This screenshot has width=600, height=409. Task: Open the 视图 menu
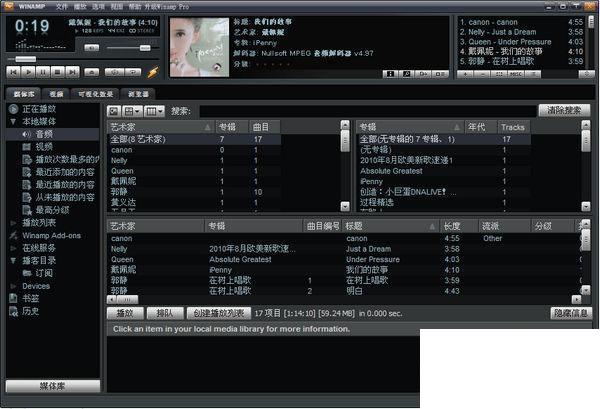pos(117,7)
